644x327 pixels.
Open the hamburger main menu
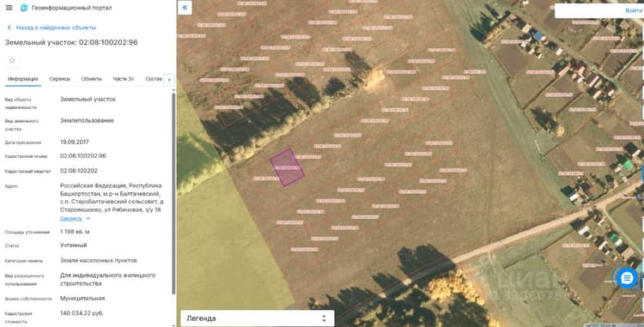[x=9, y=8]
